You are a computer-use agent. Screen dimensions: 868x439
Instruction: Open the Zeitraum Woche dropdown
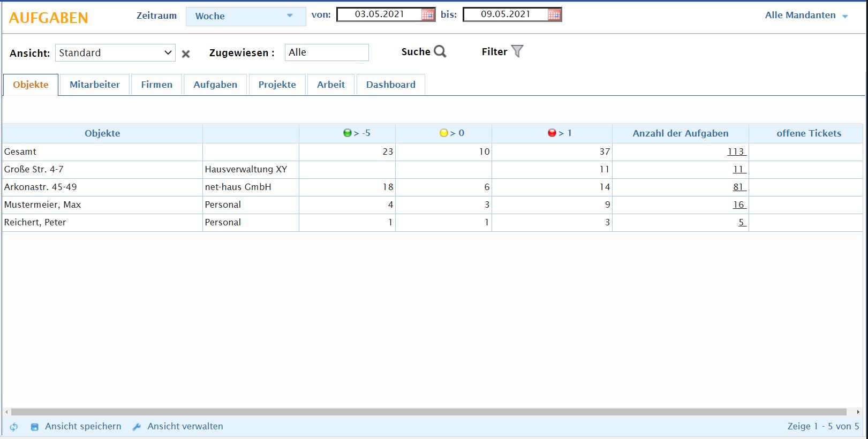tap(246, 16)
